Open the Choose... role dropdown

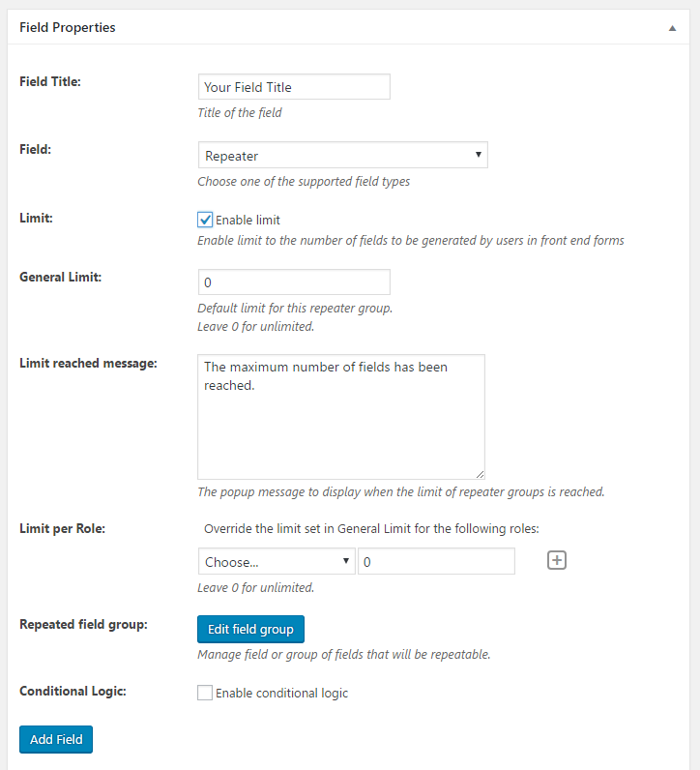point(277,561)
